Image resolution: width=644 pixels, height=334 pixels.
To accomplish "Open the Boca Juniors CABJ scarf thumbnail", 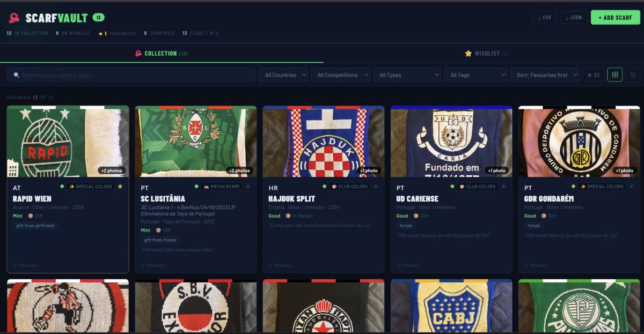I will point(451,307).
